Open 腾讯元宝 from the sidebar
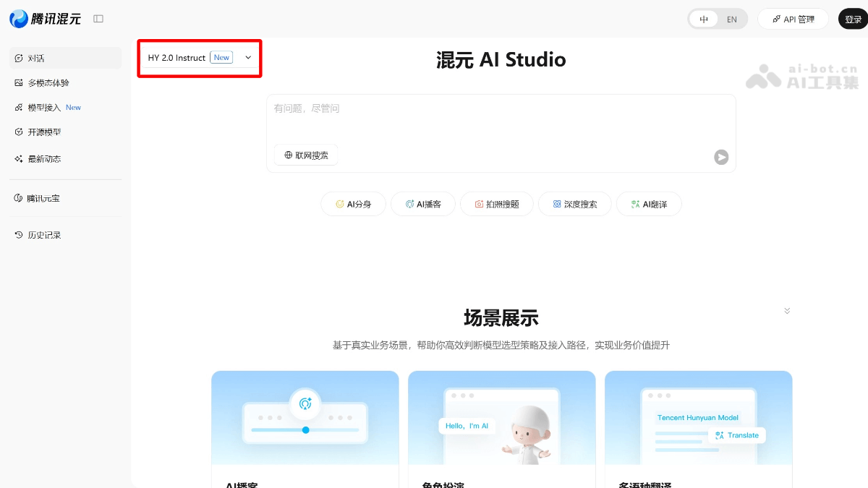 click(43, 197)
